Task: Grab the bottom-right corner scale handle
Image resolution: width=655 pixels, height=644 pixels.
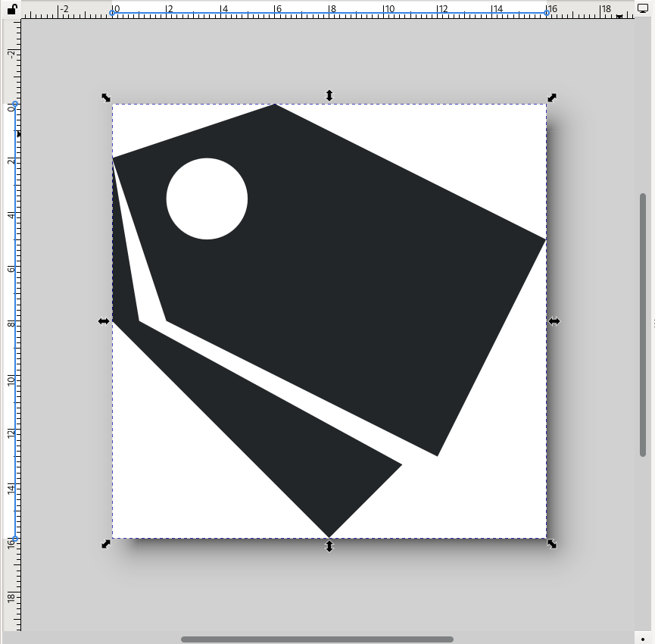Action: (552, 544)
